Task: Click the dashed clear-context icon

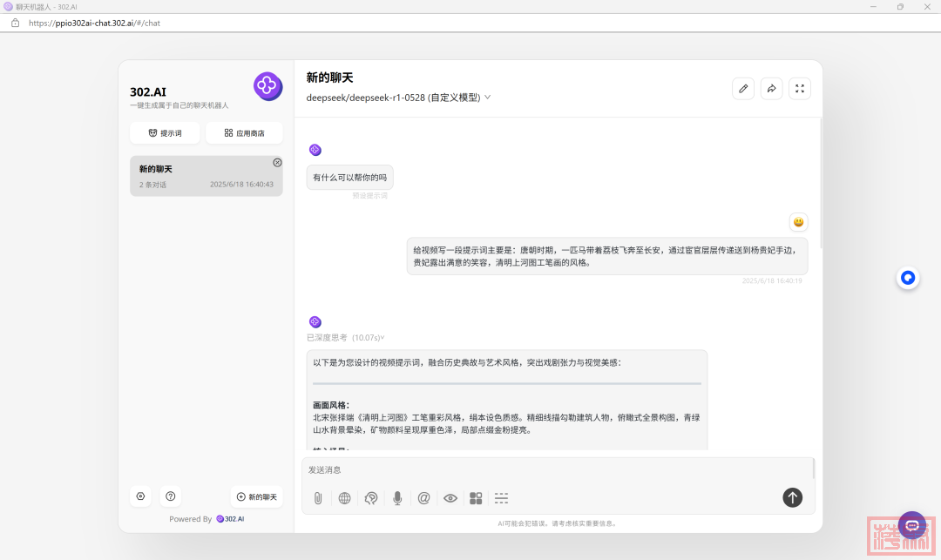Action: point(501,498)
